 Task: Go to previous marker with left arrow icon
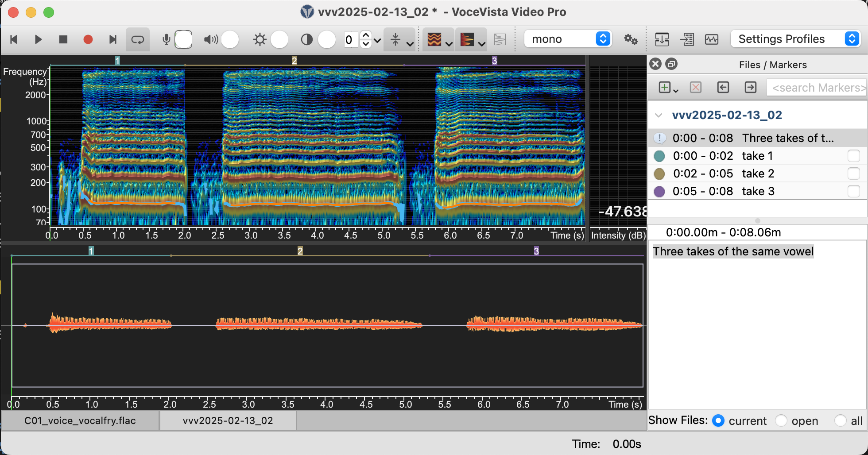[x=723, y=87]
